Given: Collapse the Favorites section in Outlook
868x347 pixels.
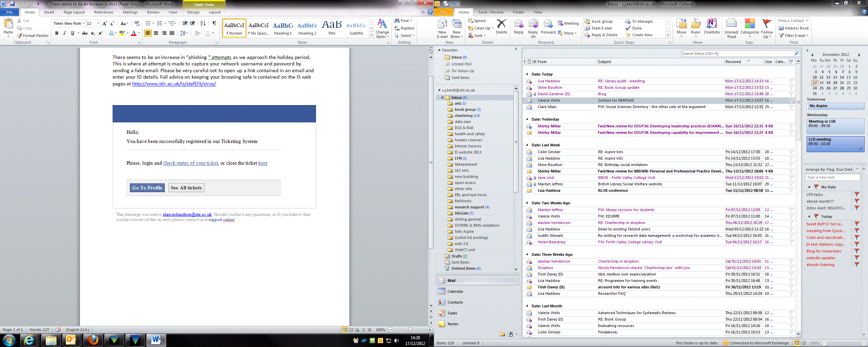Looking at the screenshot, I should [x=439, y=50].
